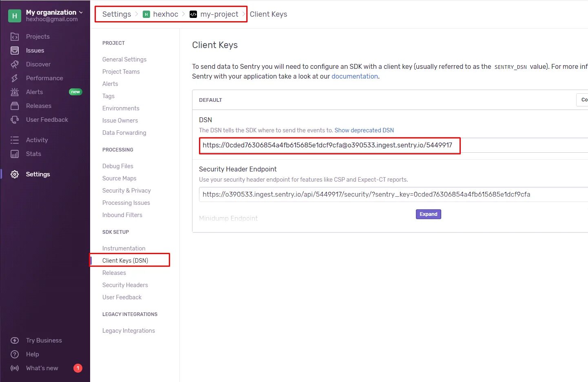Open Releases under SDK Setup
The height and width of the screenshot is (382, 588).
(x=114, y=273)
